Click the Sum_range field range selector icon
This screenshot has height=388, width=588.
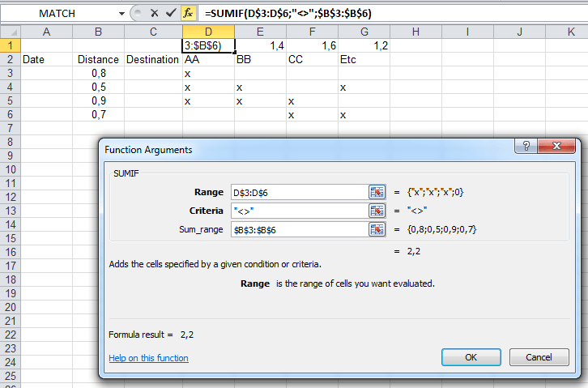coord(377,229)
